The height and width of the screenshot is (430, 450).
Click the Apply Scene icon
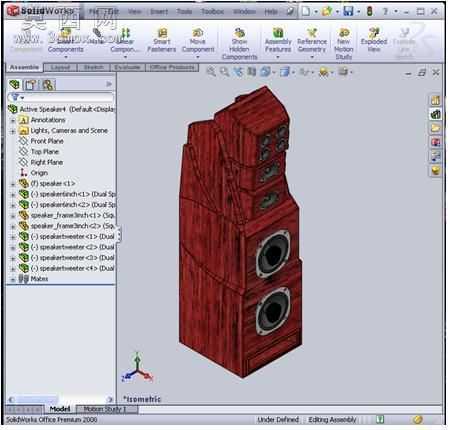click(x=324, y=71)
